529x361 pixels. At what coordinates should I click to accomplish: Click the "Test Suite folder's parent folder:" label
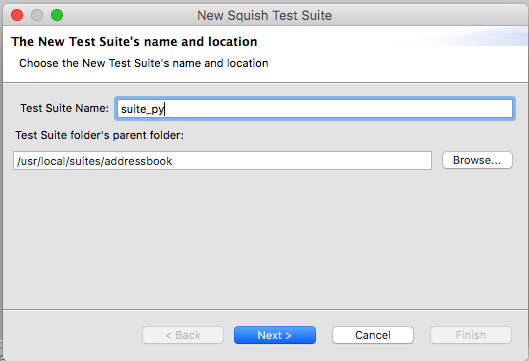(100, 135)
